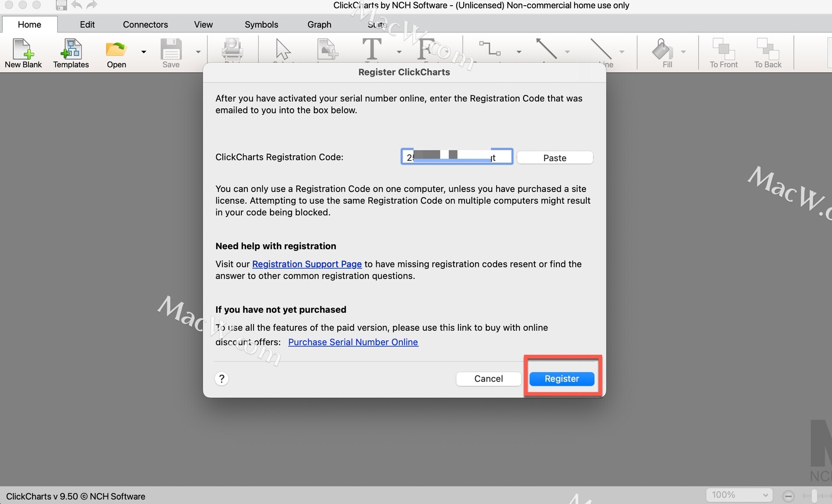The height and width of the screenshot is (504, 832).
Task: Click the Image insert toolbar icon
Action: click(327, 49)
